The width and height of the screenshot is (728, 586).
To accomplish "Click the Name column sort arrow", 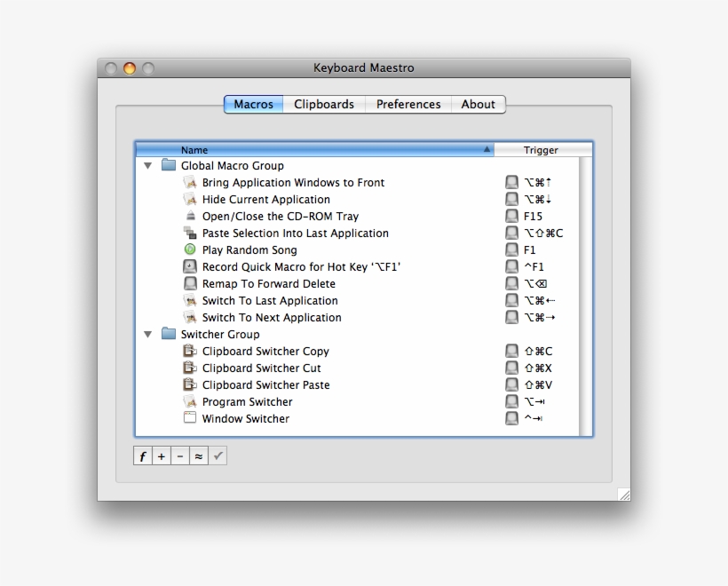I will tap(486, 149).
